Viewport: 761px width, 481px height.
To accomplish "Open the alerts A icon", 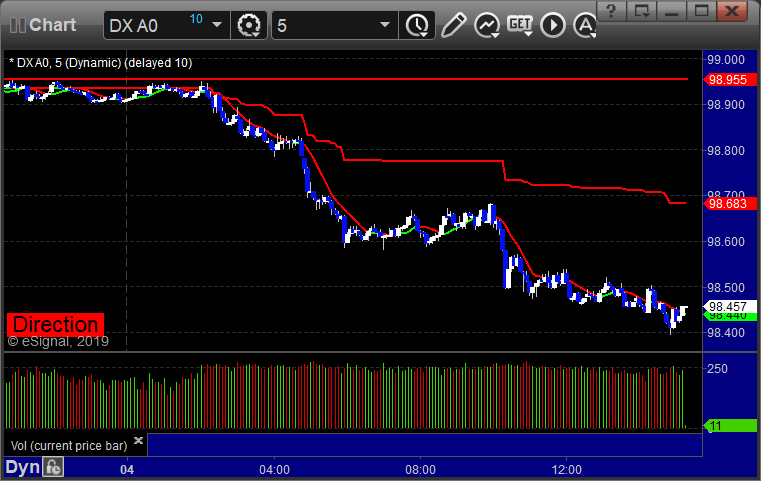I will pyautogui.click(x=585, y=25).
